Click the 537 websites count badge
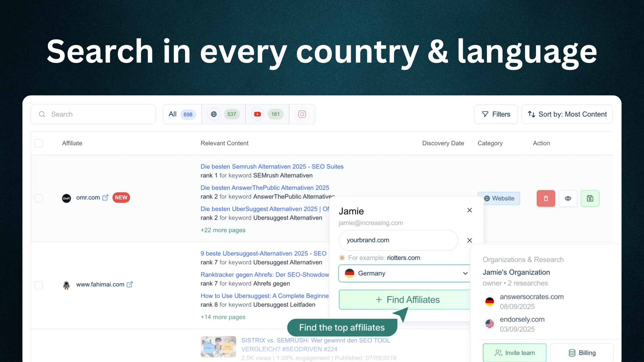Screen dimensions: 644x362 click(232, 114)
